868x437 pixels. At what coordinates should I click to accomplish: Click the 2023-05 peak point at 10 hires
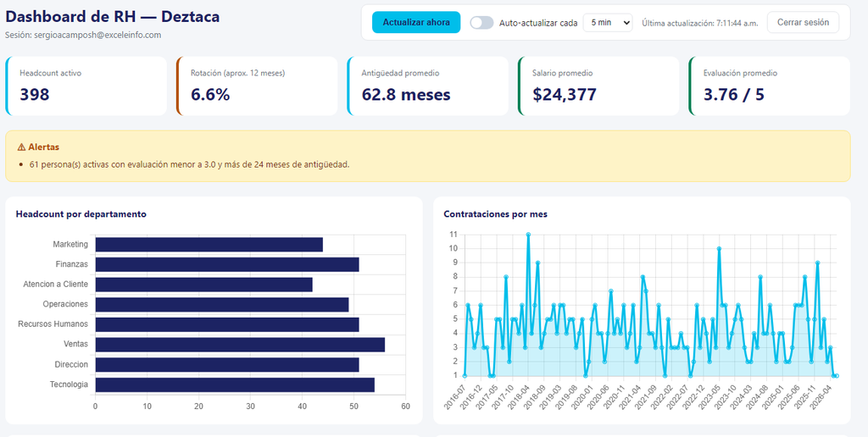(719, 248)
